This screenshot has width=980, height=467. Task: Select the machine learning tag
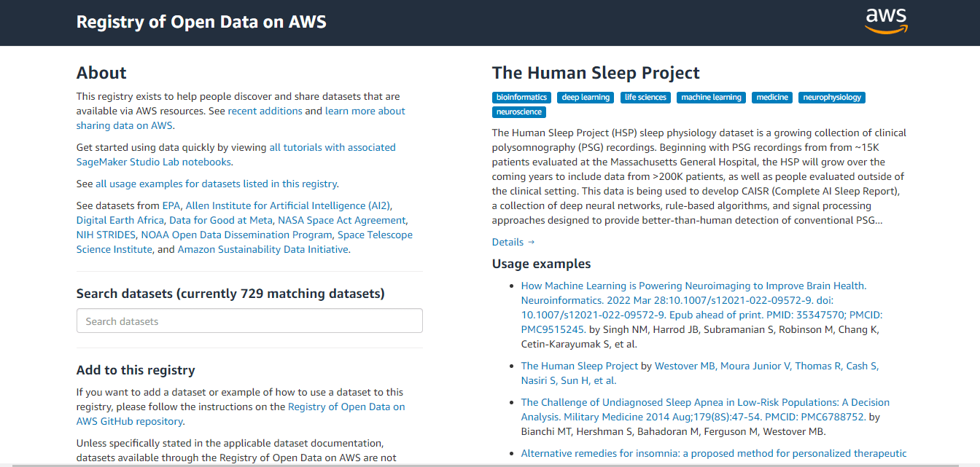(x=711, y=97)
